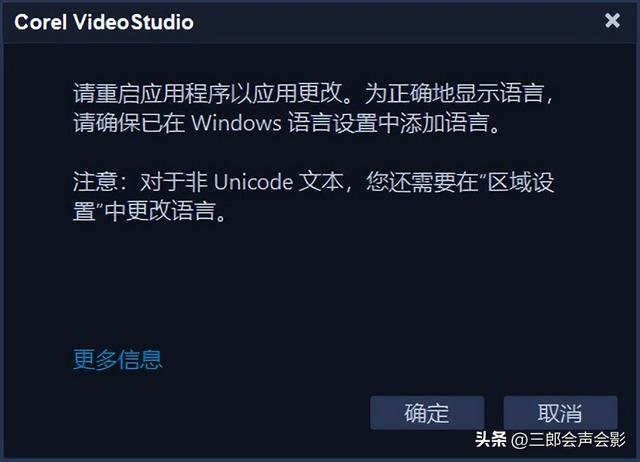Click the 头条 watermark logo
Screen dimensions: 640x462
pos(490,439)
